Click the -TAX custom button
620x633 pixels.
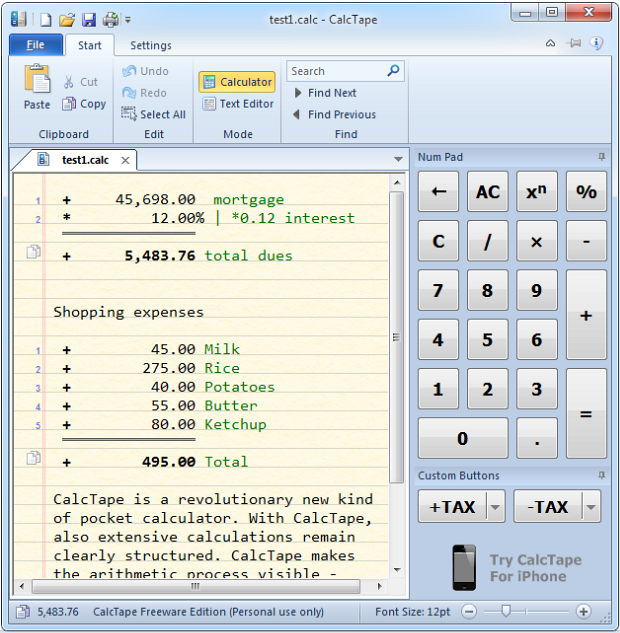tap(548, 506)
